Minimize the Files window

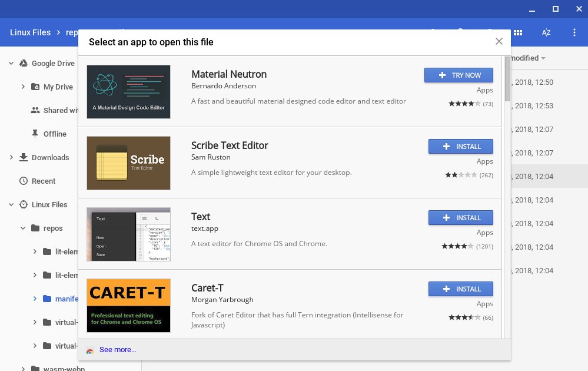[x=531, y=10]
